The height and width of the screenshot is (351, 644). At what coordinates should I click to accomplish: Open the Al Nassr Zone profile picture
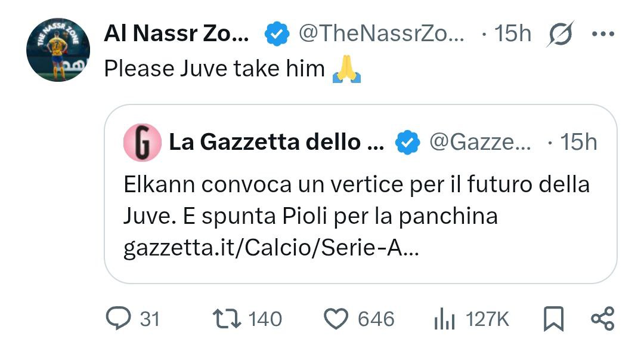click(x=58, y=50)
